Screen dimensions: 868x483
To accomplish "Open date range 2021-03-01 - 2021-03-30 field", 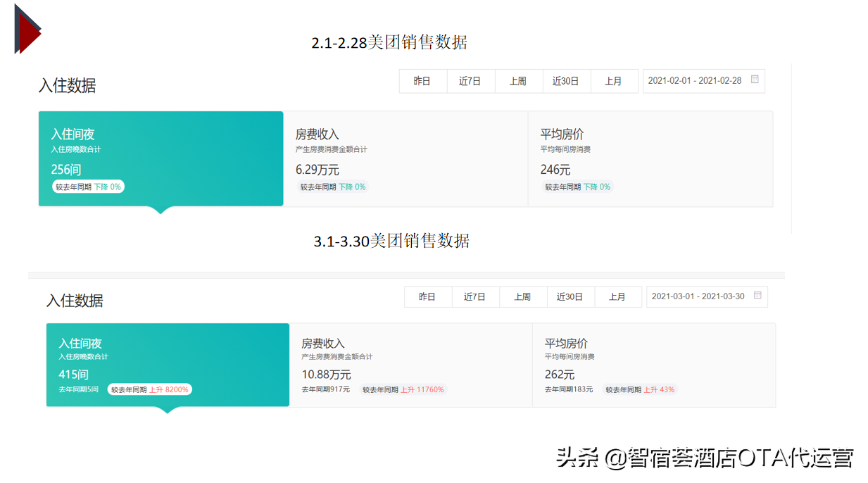I will tap(698, 297).
